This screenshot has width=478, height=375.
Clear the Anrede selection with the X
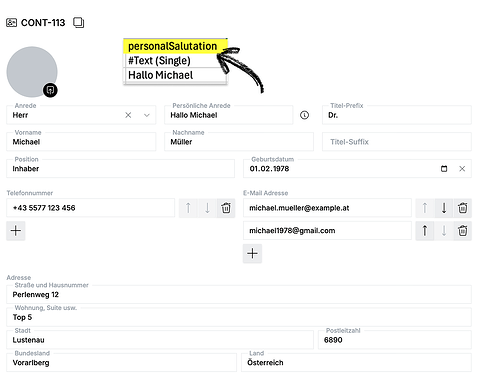point(128,115)
